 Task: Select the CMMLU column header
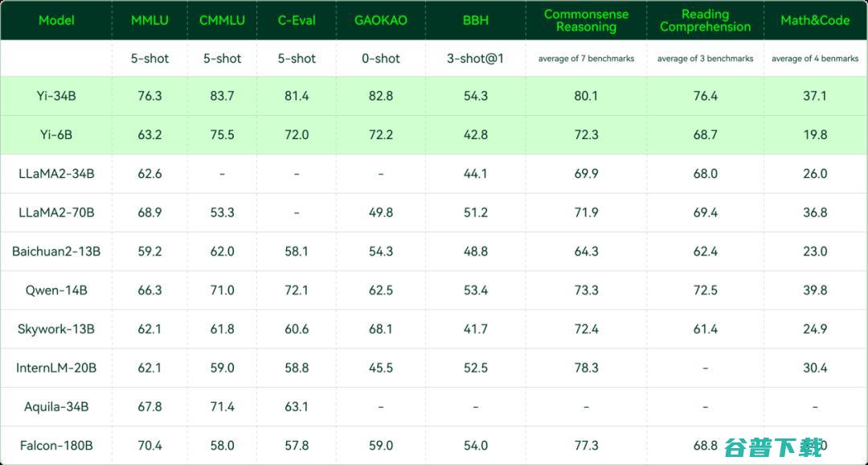point(222,20)
